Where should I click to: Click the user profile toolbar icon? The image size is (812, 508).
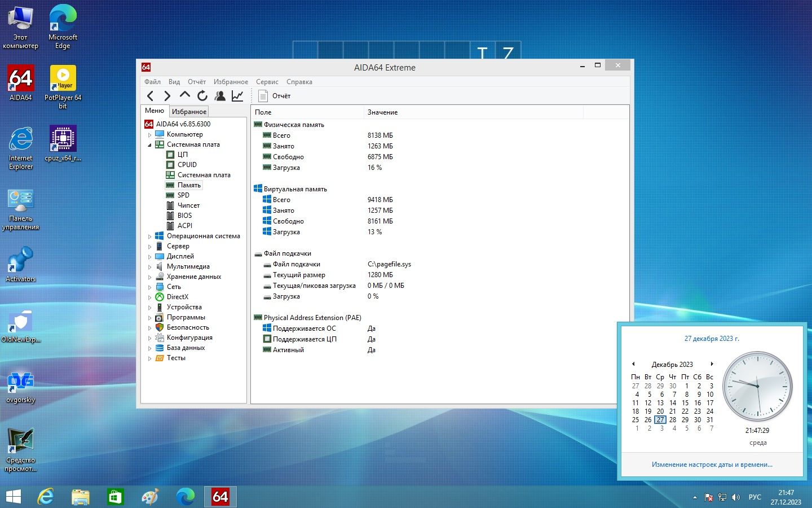pos(220,96)
